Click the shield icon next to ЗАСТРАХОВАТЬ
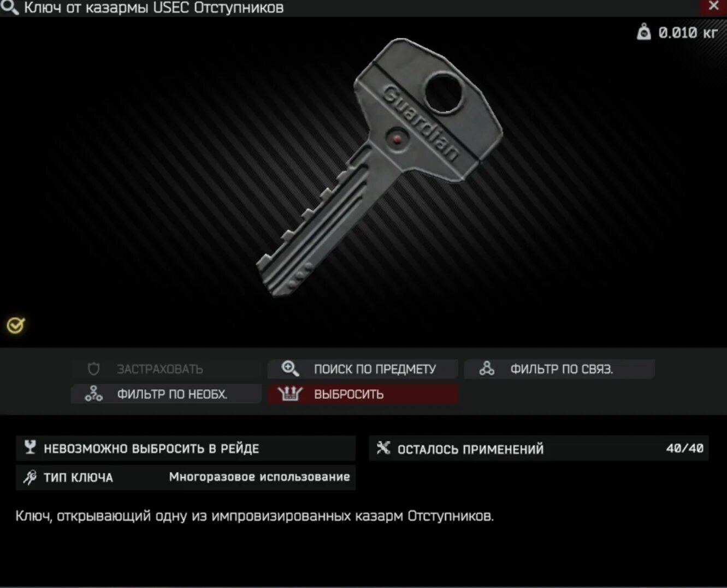Image resolution: width=727 pixels, height=588 pixels. click(x=93, y=369)
